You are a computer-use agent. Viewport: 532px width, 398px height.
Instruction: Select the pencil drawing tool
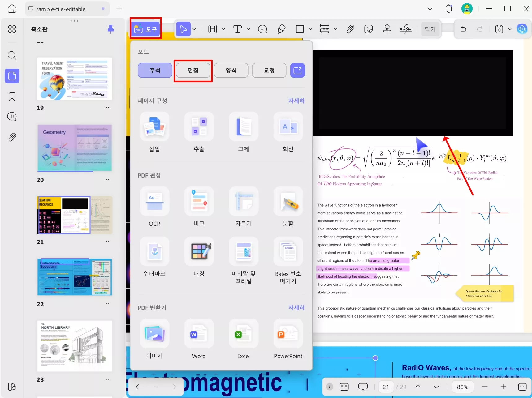click(x=282, y=29)
